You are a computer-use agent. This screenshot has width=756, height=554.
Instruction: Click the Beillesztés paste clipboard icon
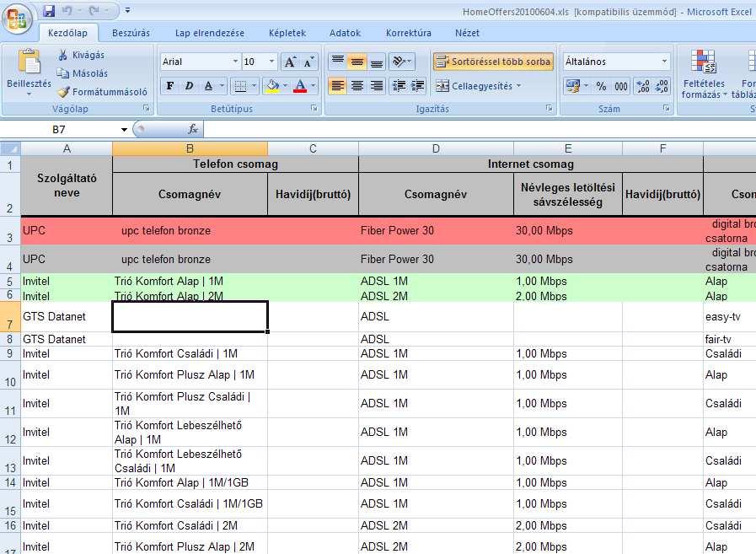(29, 63)
